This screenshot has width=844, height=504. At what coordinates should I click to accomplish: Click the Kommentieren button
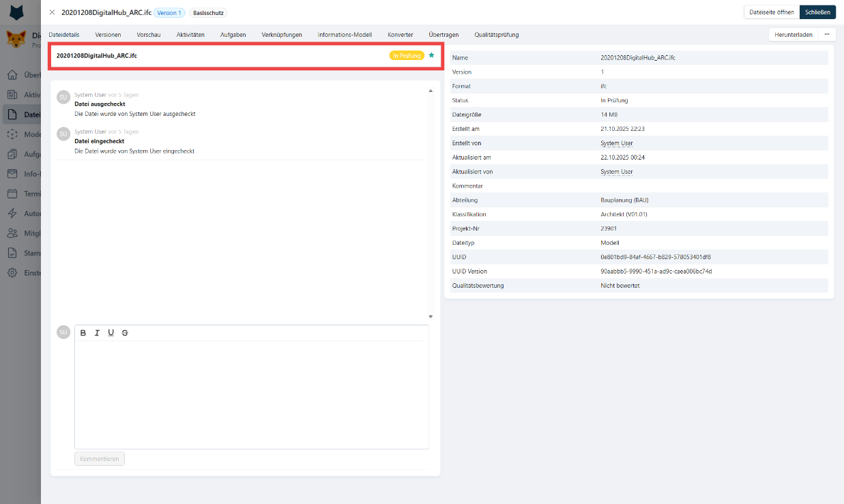click(x=100, y=459)
